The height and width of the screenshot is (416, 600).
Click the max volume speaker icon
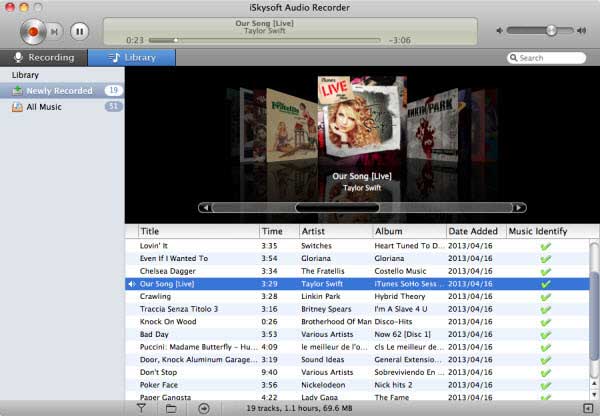582,30
